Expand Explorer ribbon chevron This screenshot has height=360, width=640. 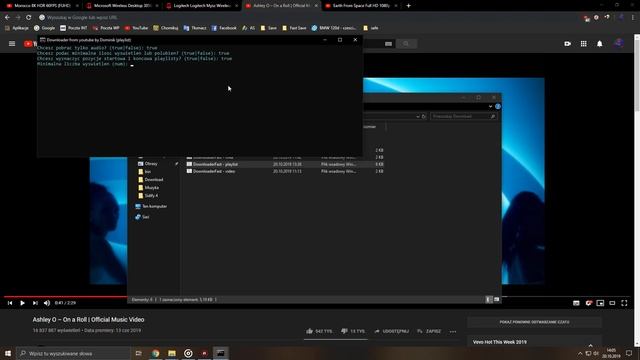pyautogui.click(x=490, y=107)
